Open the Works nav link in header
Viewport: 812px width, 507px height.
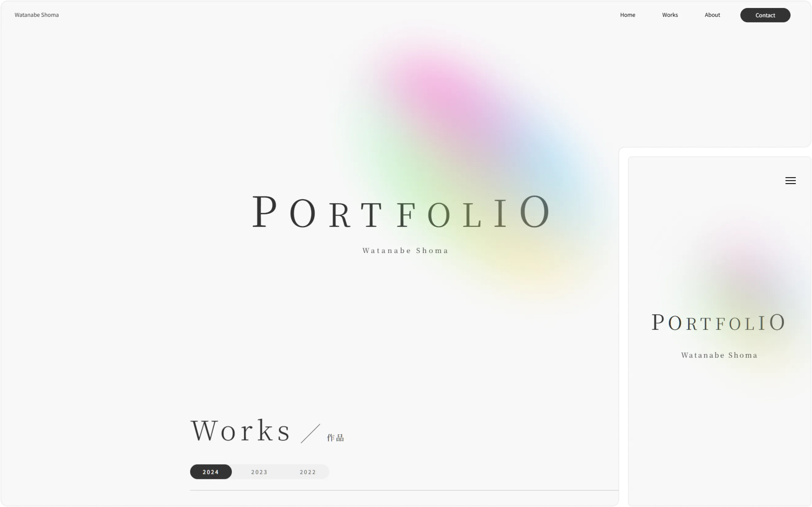click(670, 15)
